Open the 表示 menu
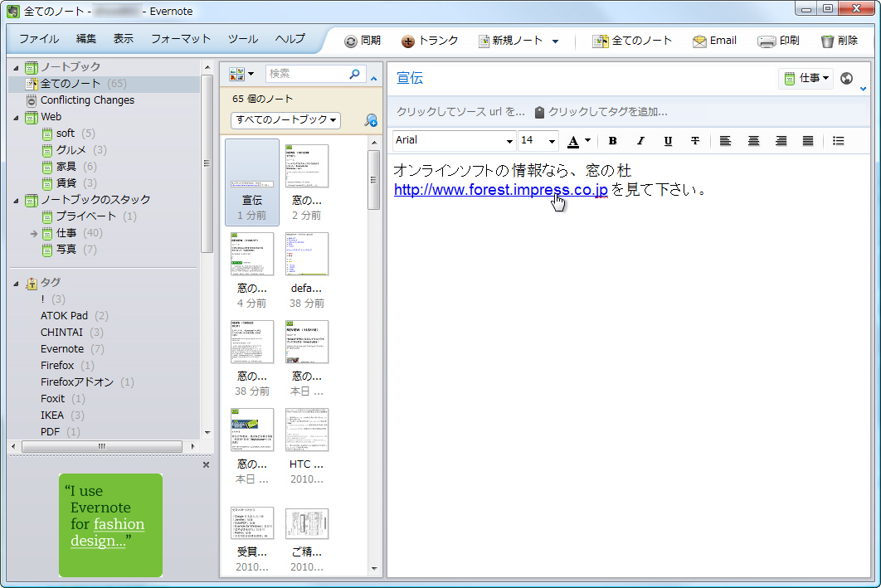Screen dimensions: 881x588 (123, 39)
